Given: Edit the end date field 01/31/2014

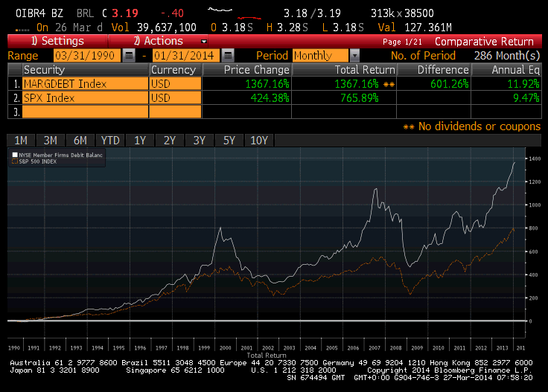Looking at the screenshot, I should click(x=186, y=56).
